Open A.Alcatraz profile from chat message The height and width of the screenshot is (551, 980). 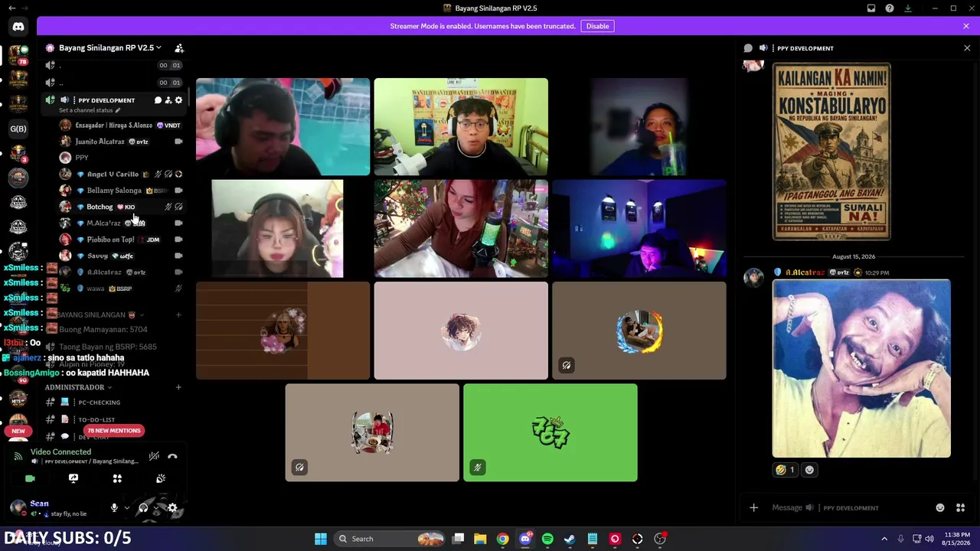805,272
